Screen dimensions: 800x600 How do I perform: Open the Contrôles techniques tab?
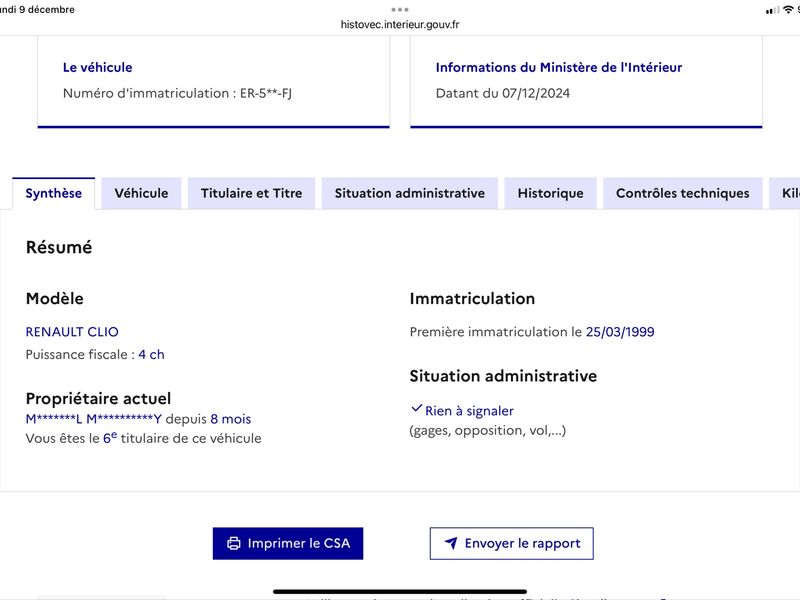tap(683, 193)
